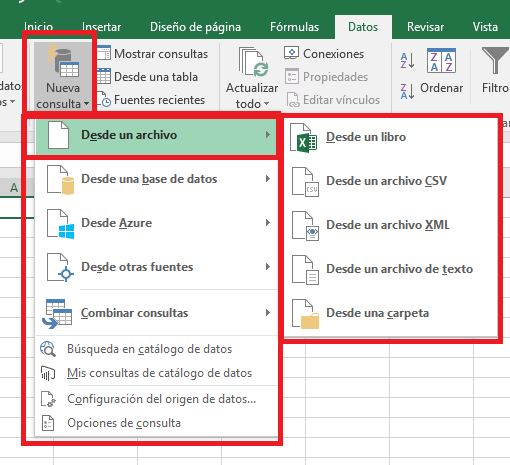Click the Actualizar todo refresh icon
This screenshot has height=465, width=510.
(253, 62)
